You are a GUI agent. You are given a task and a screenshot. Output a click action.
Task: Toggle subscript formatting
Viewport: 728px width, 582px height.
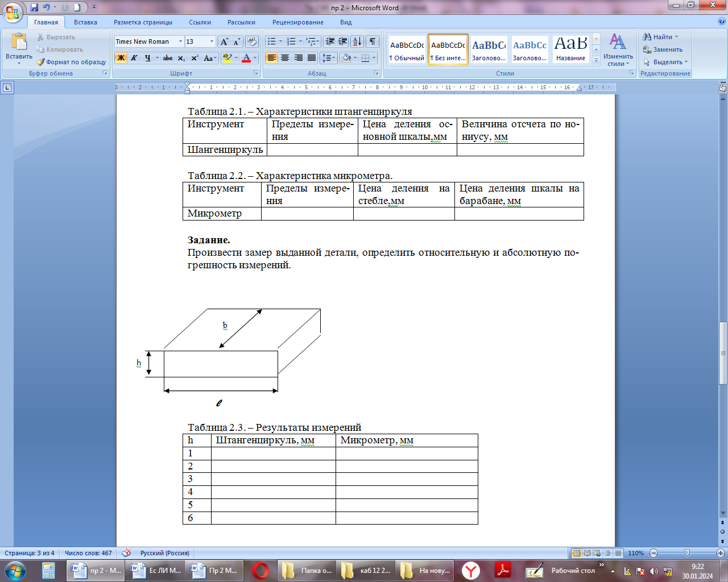181,58
